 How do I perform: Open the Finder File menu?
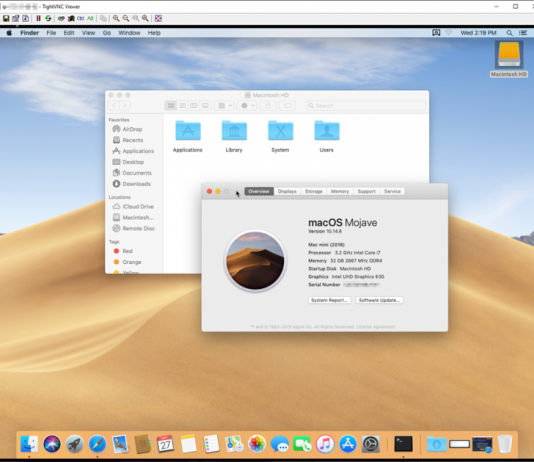[x=51, y=33]
